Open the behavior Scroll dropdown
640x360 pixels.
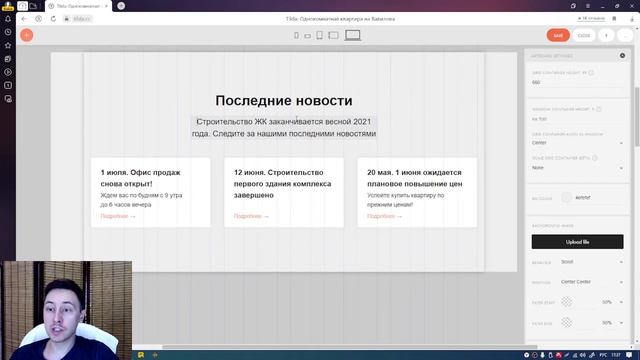tap(592, 262)
